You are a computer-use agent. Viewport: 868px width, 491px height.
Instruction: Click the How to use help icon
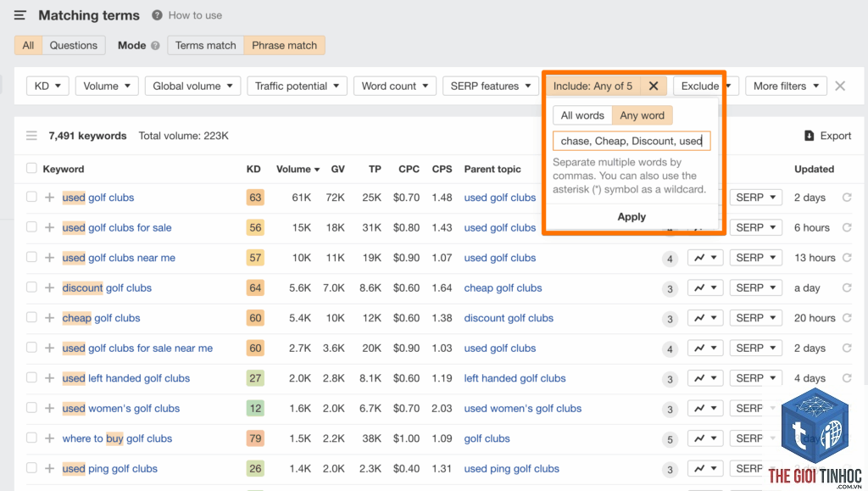click(157, 15)
